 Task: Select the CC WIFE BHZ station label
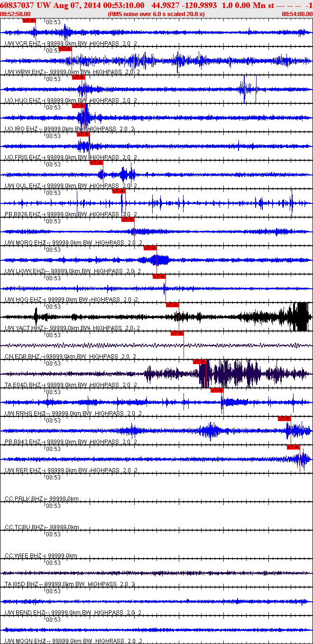click(41, 555)
